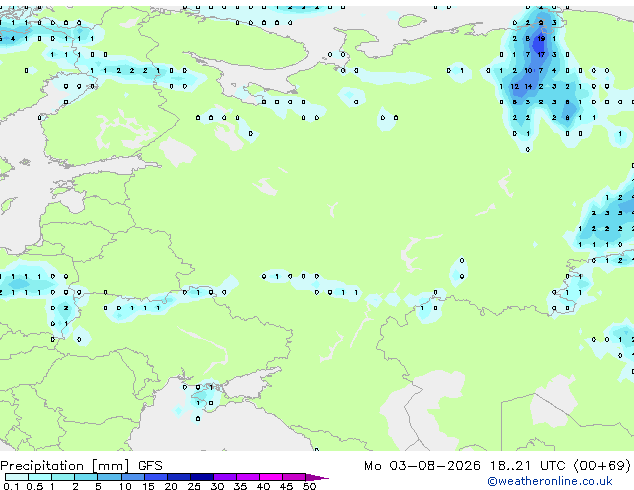Image resolution: width=634 pixels, height=490 pixels.
Task: Click the '45' legend scale label
Action: 286,486
